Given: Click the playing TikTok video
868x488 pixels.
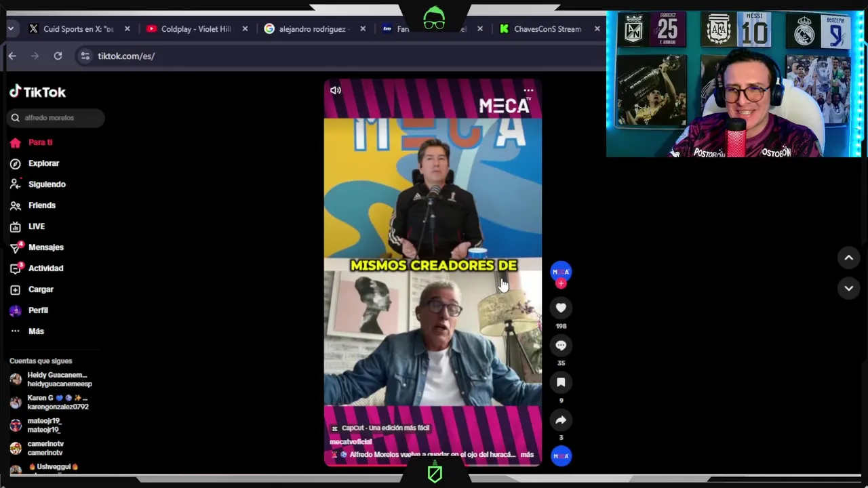Looking at the screenshot, I should [433, 271].
